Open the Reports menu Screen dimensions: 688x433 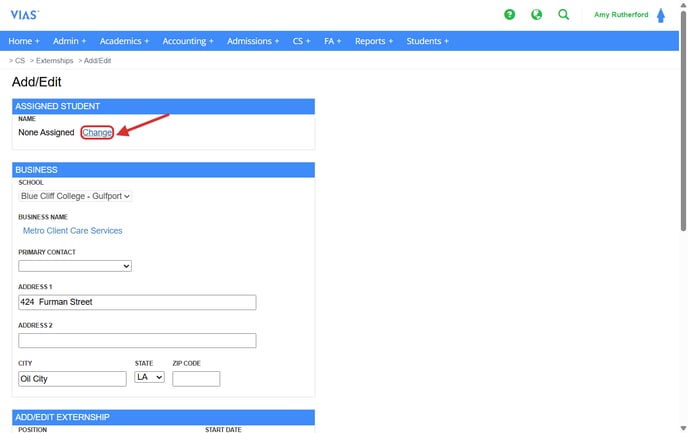(374, 41)
